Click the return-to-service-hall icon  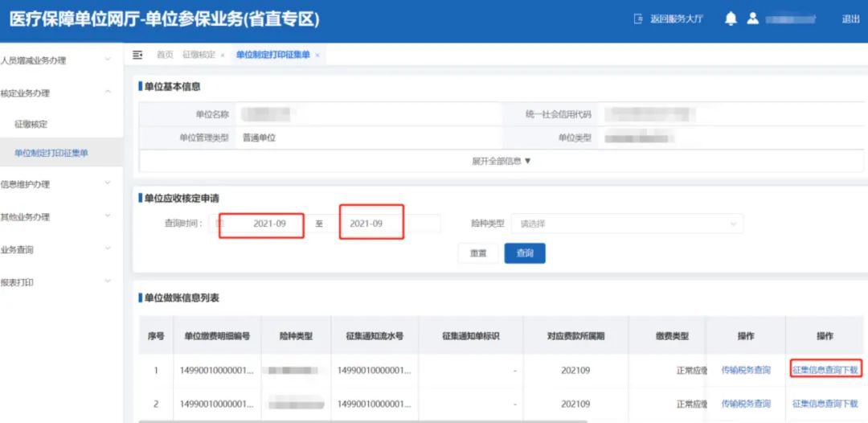[x=639, y=18]
